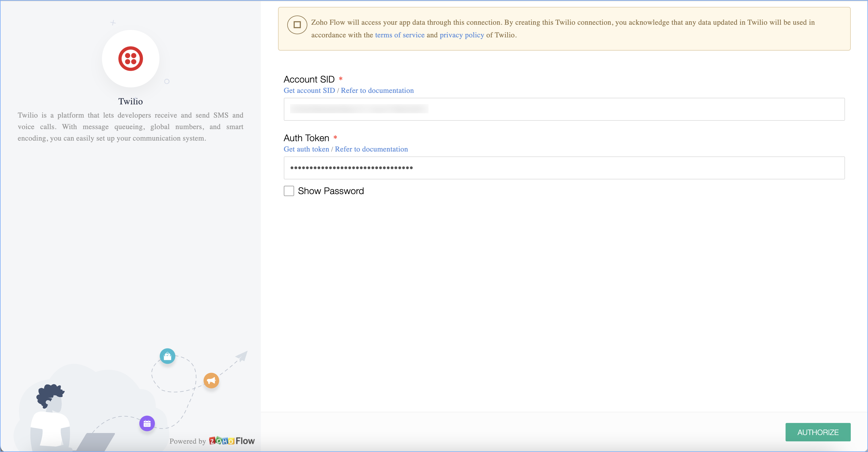Click the Twilio heading text
868x452 pixels.
pos(130,101)
